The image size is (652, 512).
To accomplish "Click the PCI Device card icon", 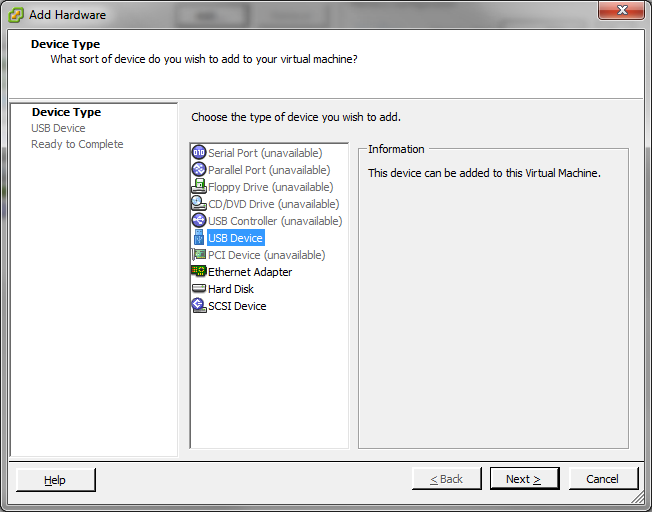I will (x=199, y=255).
